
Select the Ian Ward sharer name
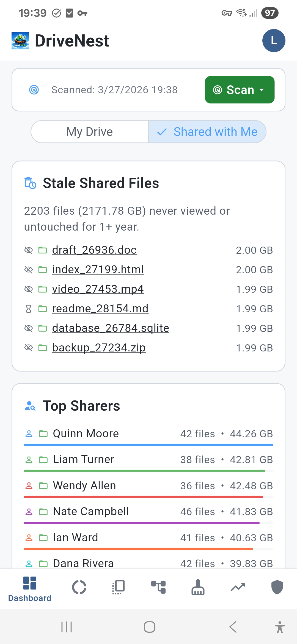(76, 538)
